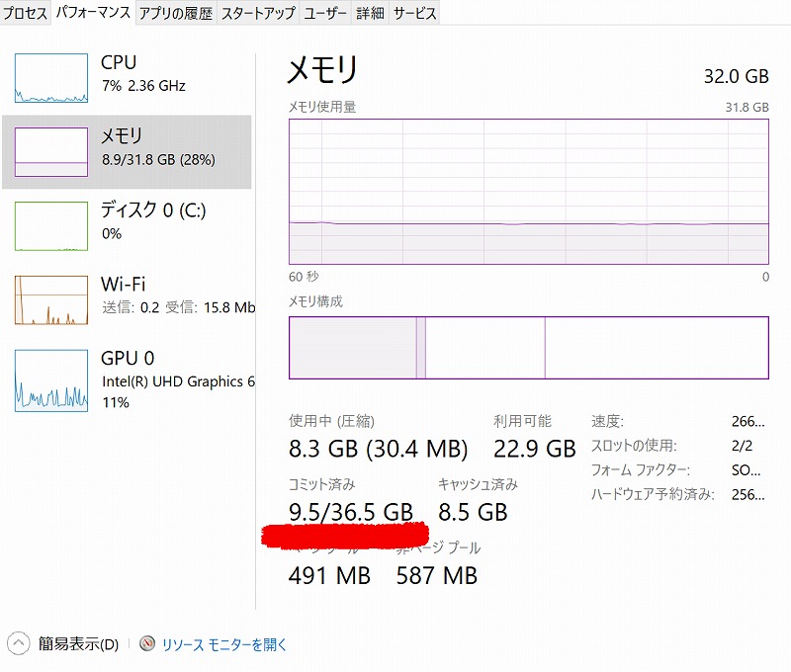Open the GPU 0 utilization thumbnail

pos(51,380)
